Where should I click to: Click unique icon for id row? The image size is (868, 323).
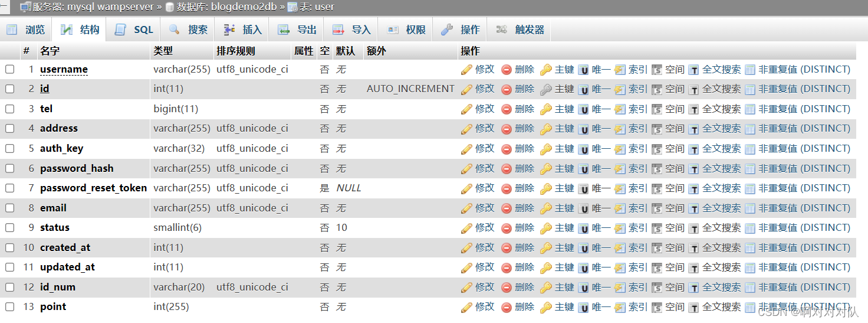(x=583, y=90)
